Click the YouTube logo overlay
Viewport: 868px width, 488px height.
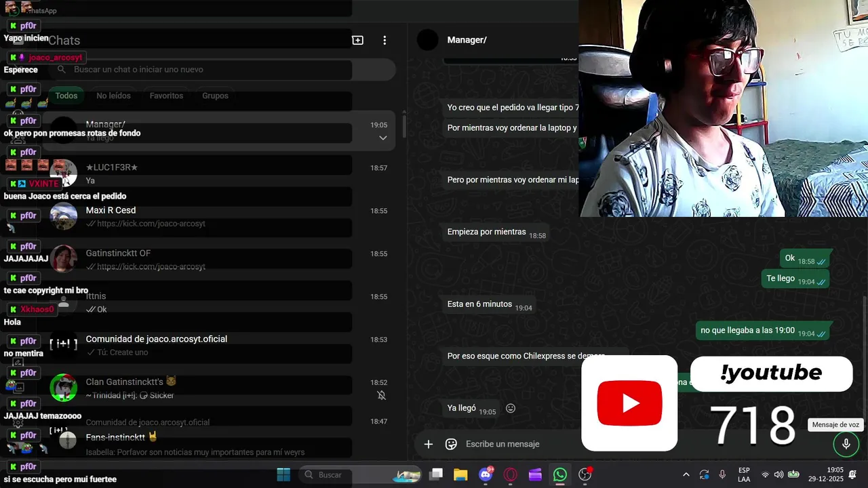pyautogui.click(x=629, y=403)
